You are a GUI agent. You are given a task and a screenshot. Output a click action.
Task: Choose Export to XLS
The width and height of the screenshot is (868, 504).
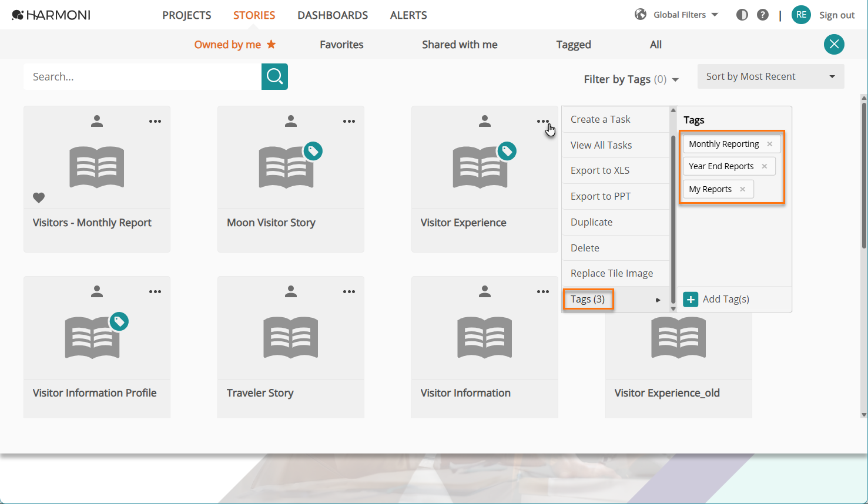tap(616, 170)
